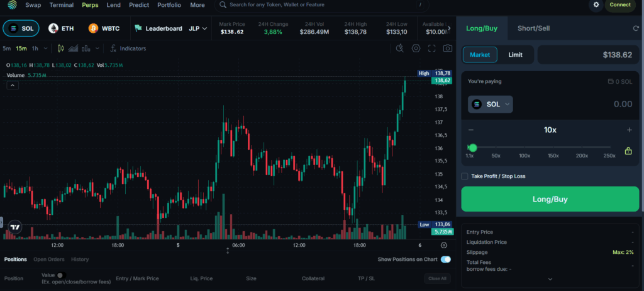Expand the JLP dropdown menu
Screen dimensions: 644x291
pyautogui.click(x=198, y=28)
